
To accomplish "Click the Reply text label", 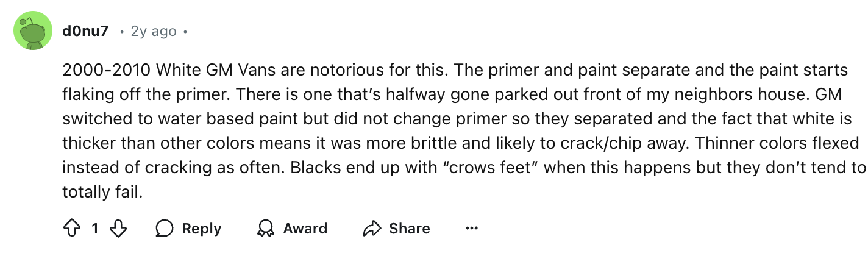I will tap(202, 229).
